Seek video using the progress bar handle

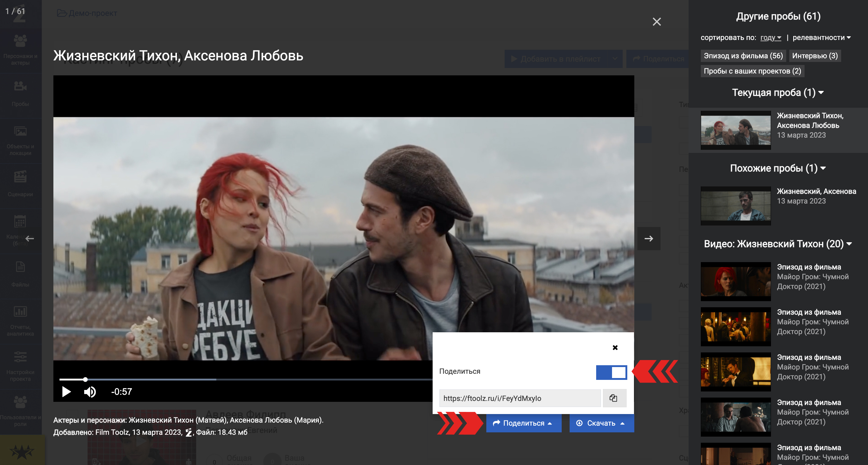(x=85, y=379)
